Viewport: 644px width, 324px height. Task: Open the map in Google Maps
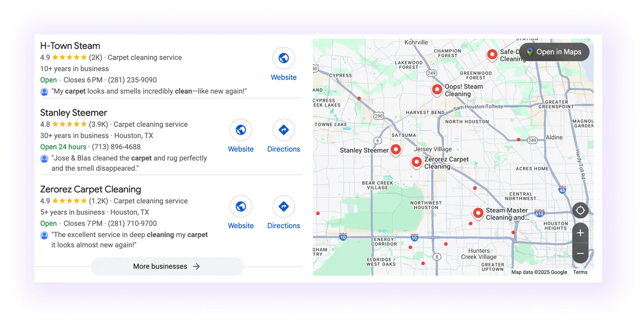pos(554,52)
